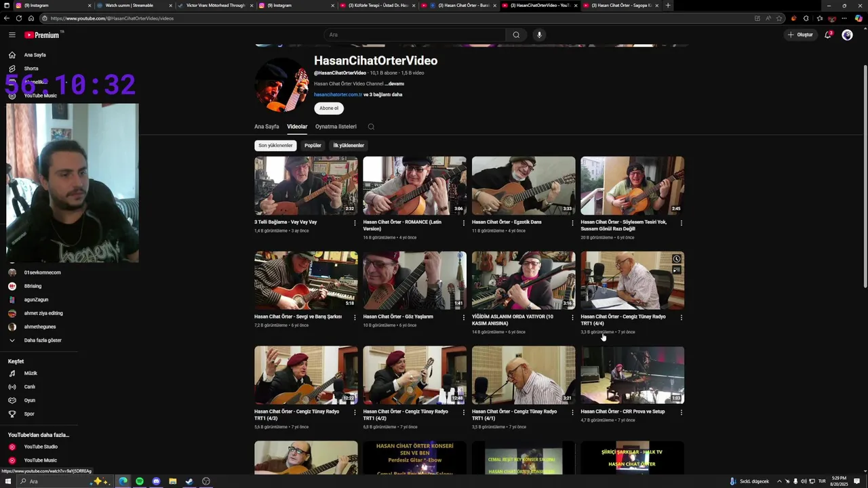
Task: Open YouTube Music in the left sidebar
Action: point(39,96)
